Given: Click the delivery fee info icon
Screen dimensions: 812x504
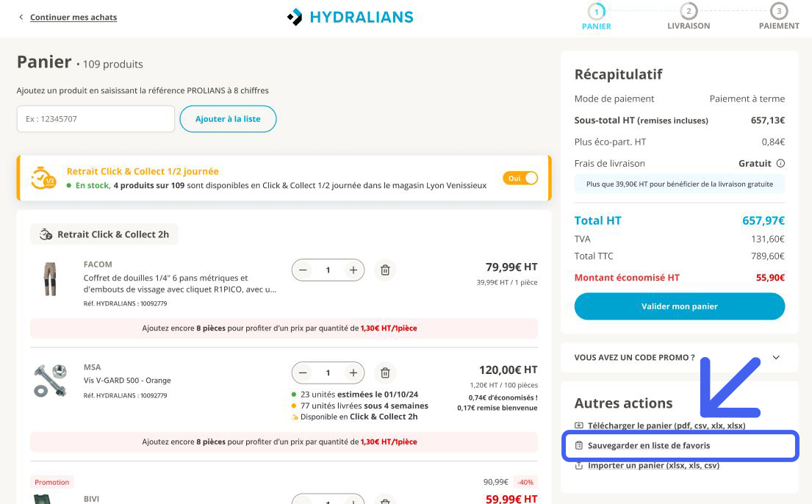Looking at the screenshot, I should coord(780,163).
